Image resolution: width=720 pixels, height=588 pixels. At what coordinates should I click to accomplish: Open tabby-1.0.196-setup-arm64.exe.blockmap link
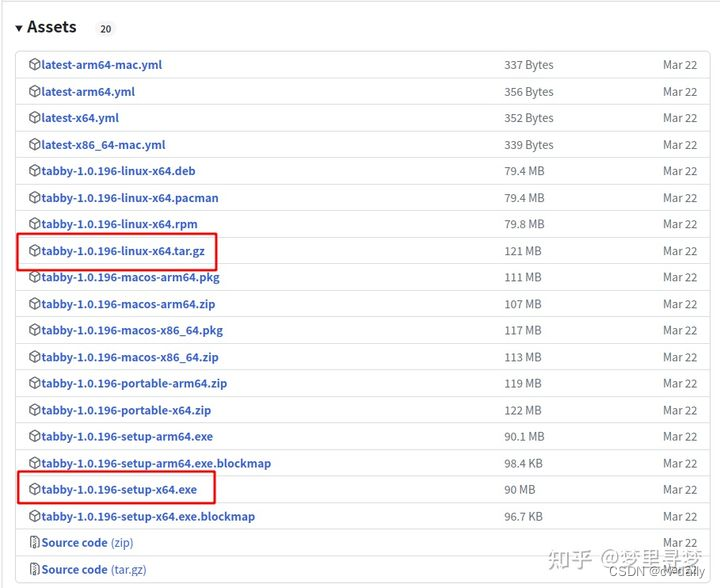click(156, 463)
